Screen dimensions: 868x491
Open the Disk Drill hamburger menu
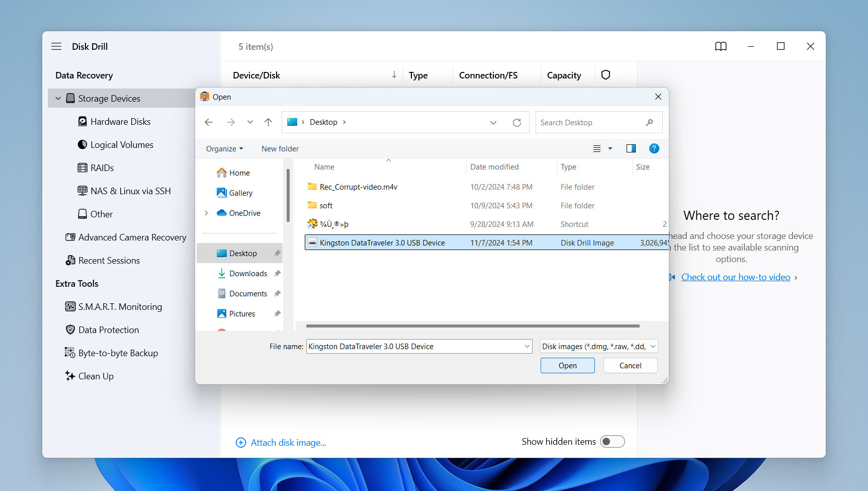[56, 46]
